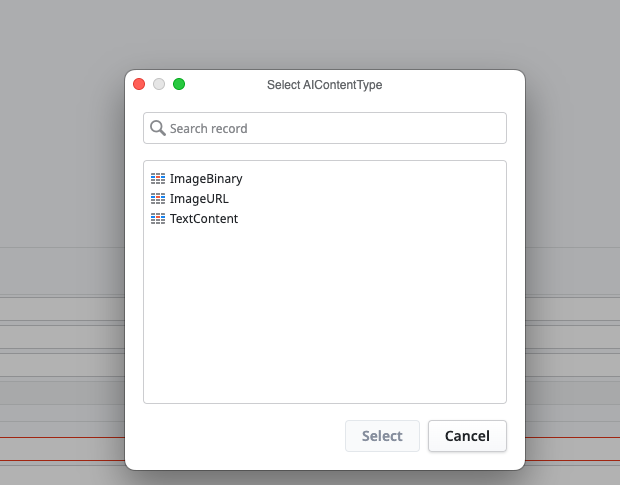This screenshot has height=485, width=620.
Task: Cancel the AIContentType selection dialog
Action: (467, 436)
